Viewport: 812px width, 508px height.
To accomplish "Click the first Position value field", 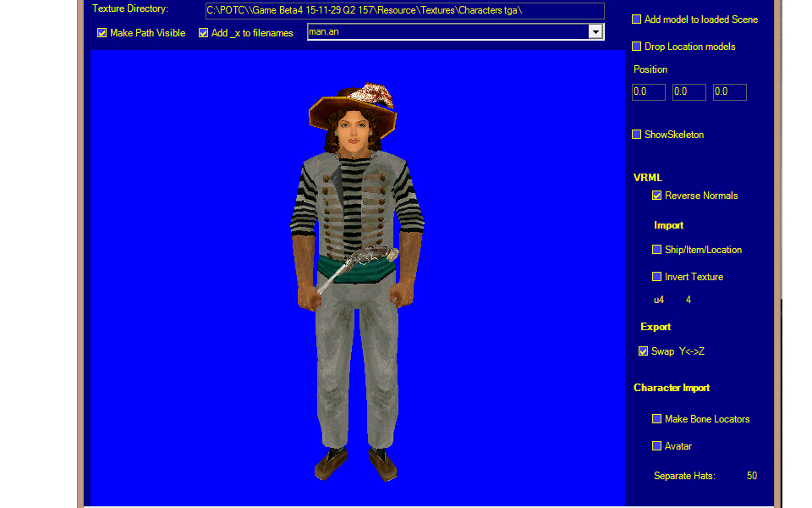I will [649, 91].
